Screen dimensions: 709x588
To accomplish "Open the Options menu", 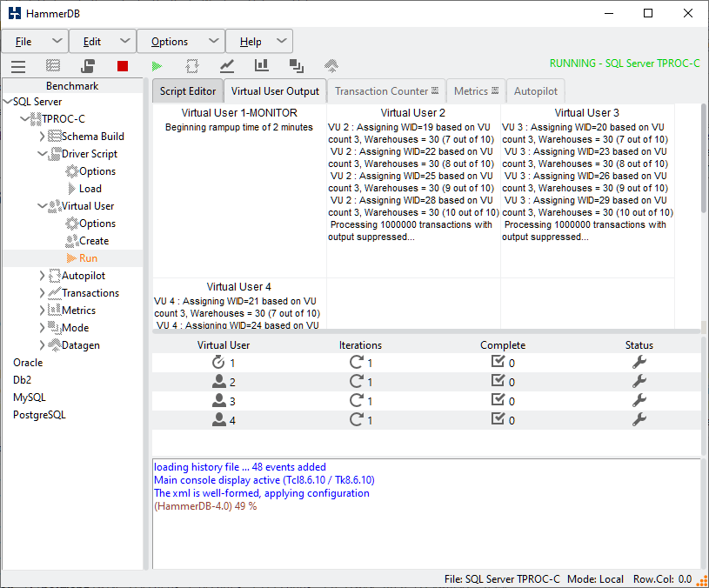I will [x=181, y=42].
